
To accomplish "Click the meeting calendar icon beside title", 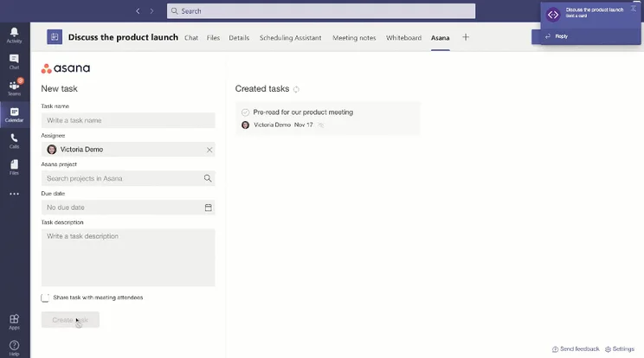I will [55, 37].
